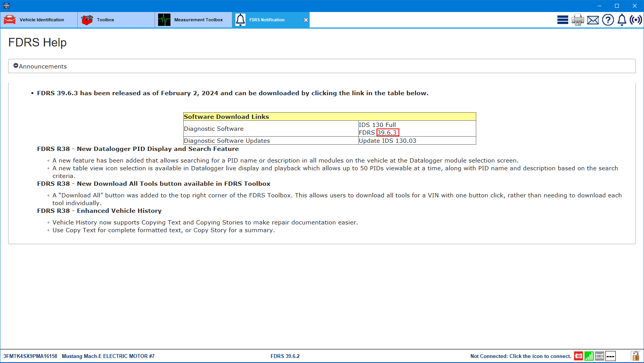644x363 pixels.
Task: Click the Update IDS 130.03 link
Action: 387,141
